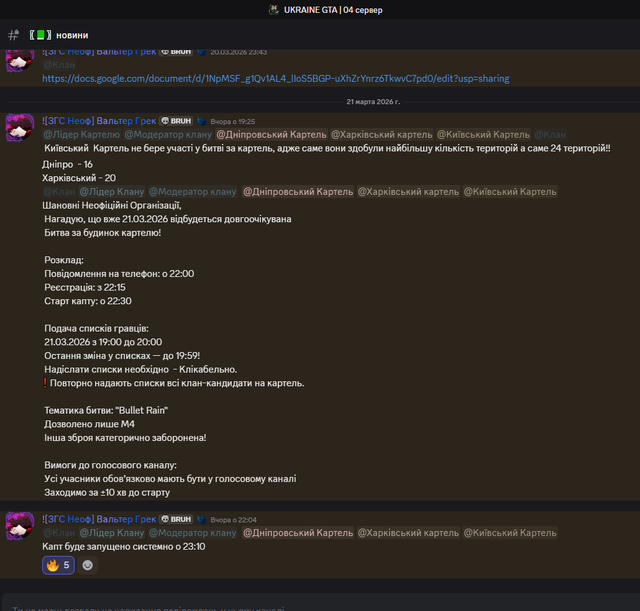Click the channel hash icon beside новини
Image resolution: width=640 pixels, height=611 pixels.
(13, 35)
